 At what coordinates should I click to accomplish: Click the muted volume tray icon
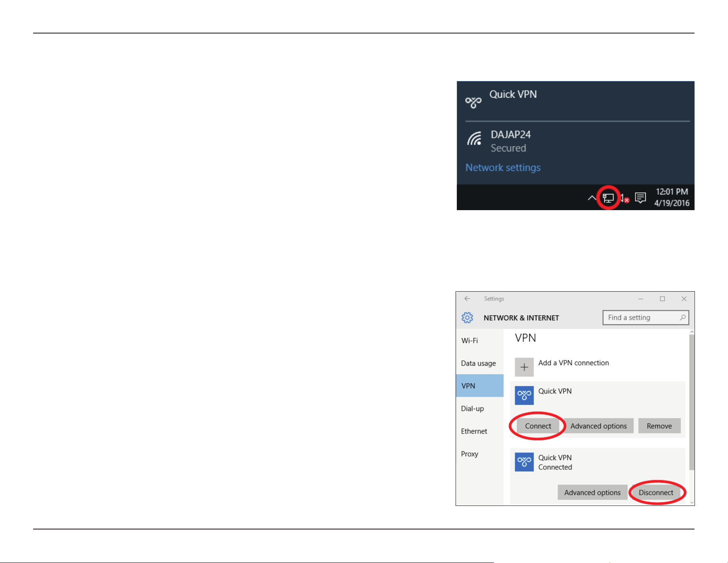625,199
